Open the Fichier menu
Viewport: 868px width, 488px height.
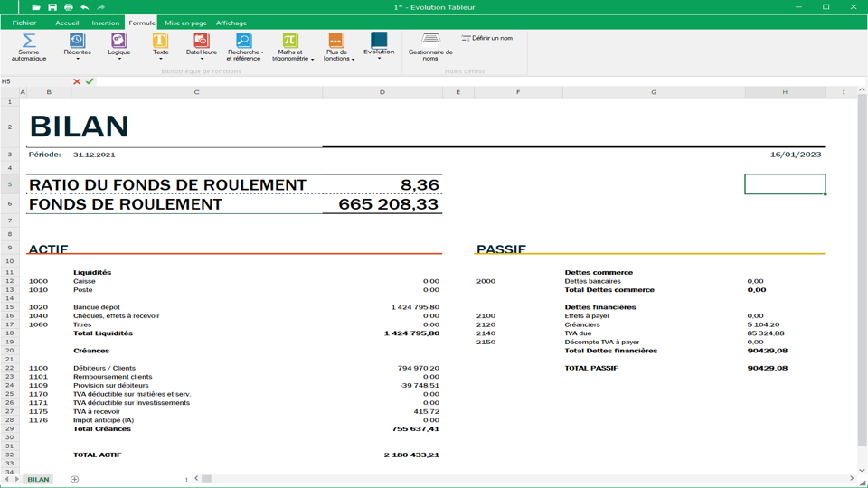pyautogui.click(x=24, y=23)
